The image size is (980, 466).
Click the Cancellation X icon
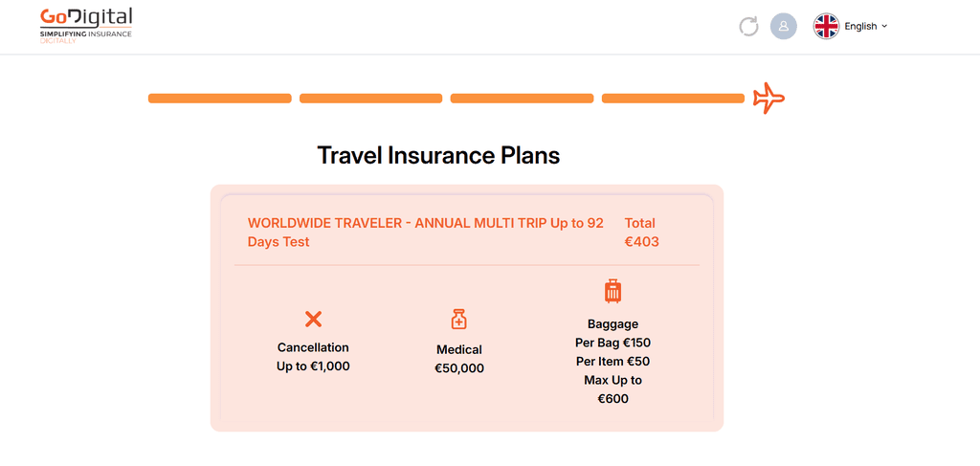(313, 320)
